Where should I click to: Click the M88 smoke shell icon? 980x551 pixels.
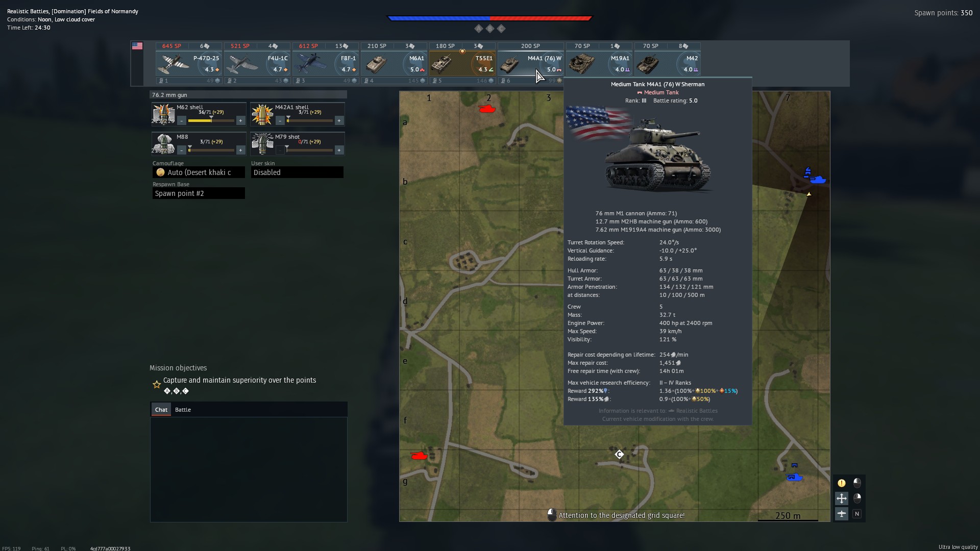(163, 144)
